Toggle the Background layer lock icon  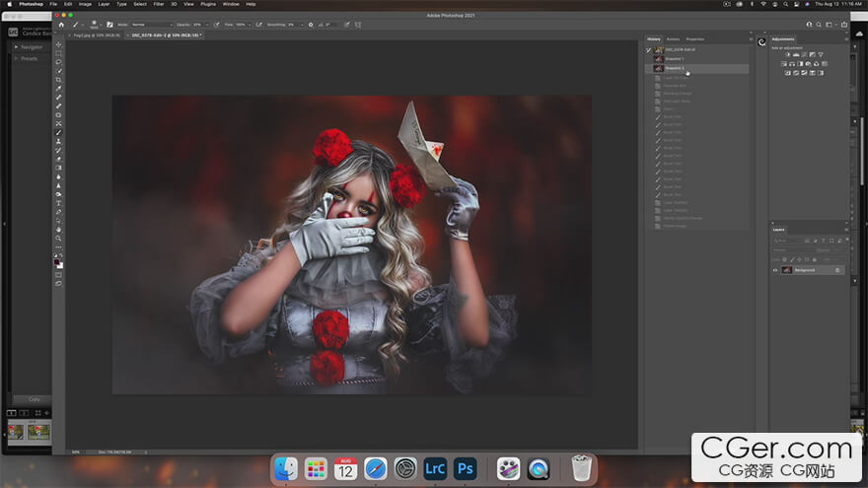(837, 270)
